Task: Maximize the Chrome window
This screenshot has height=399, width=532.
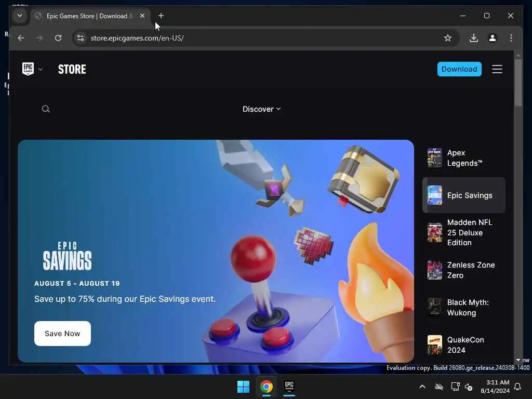Action: point(486,16)
